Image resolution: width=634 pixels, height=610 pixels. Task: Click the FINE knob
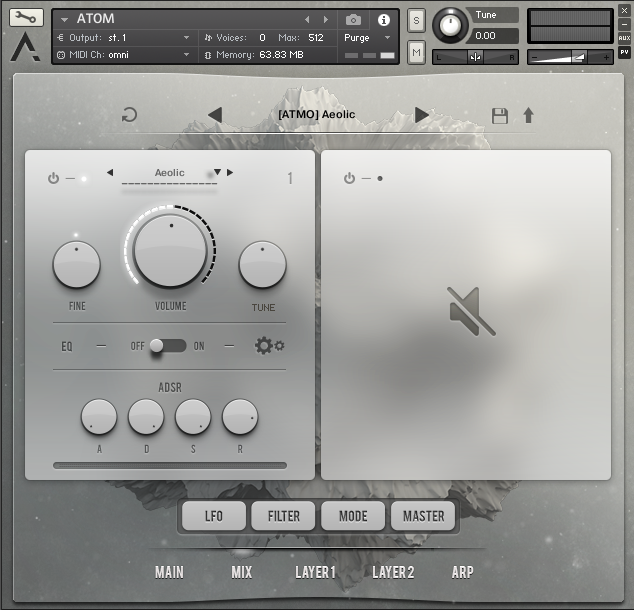(76, 265)
